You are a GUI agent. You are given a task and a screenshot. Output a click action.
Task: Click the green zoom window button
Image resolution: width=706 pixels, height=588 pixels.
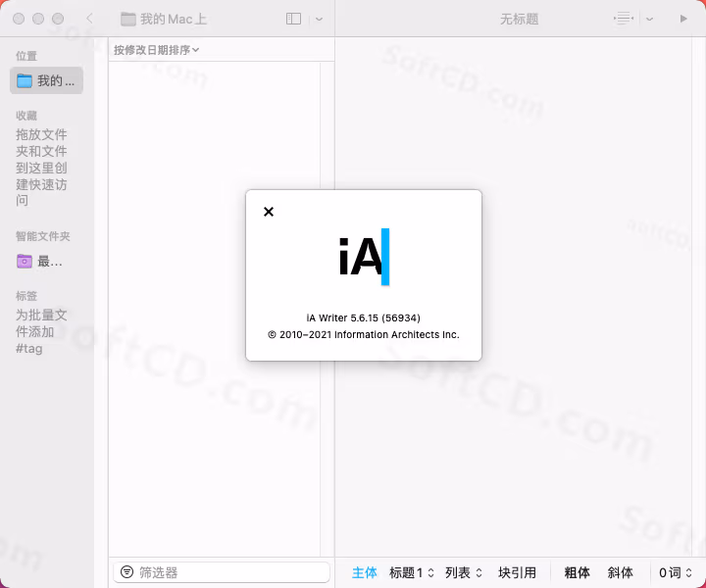(x=58, y=19)
